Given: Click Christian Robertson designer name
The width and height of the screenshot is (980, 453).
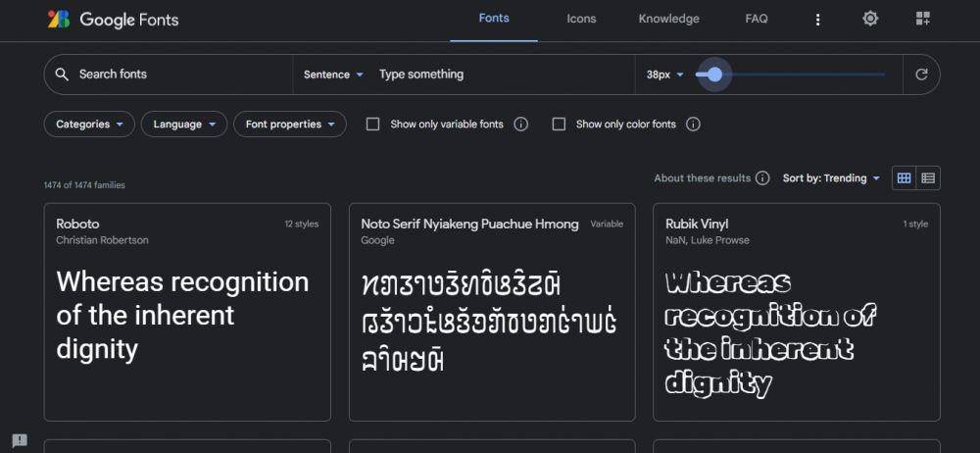Looking at the screenshot, I should [x=103, y=240].
